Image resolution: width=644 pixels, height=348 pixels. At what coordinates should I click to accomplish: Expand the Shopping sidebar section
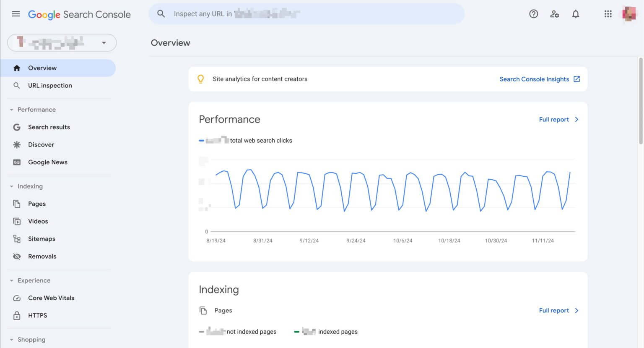pyautogui.click(x=11, y=339)
